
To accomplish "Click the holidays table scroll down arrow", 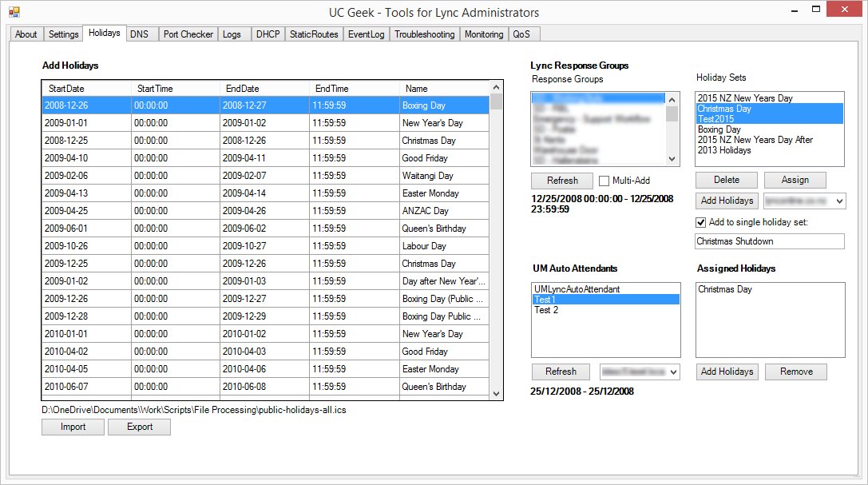I will point(496,394).
